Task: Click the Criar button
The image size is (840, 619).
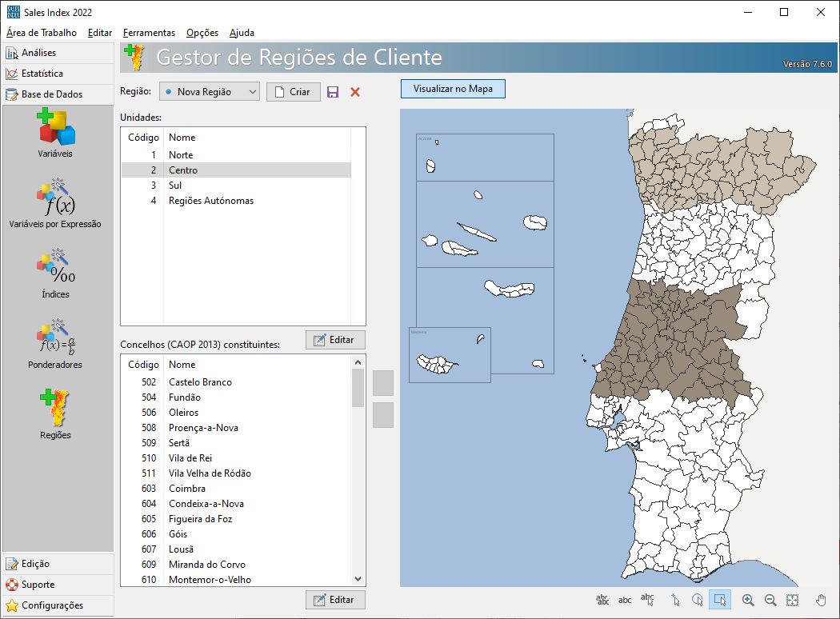Action: [294, 92]
